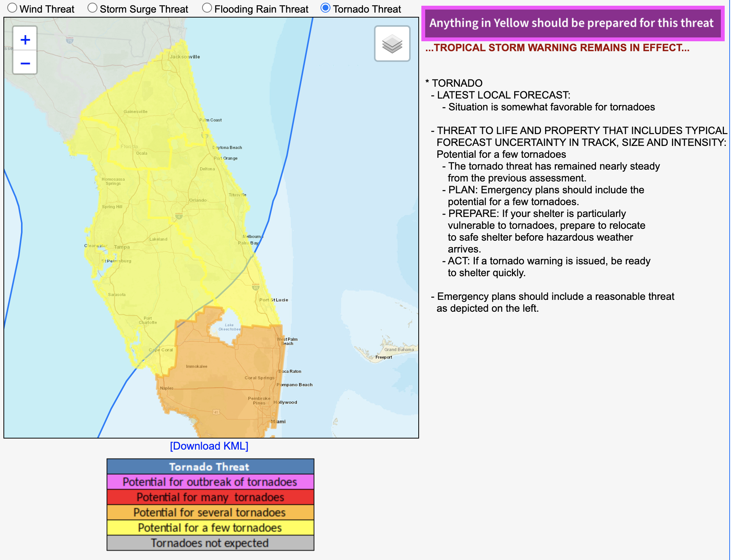The image size is (735, 560).
Task: Click the US-41 shield in the Everglades
Action: 216,412
